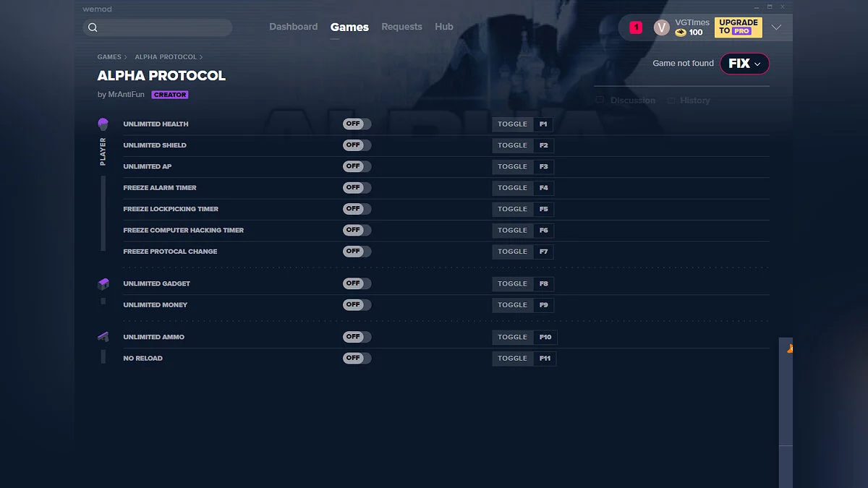Image resolution: width=868 pixels, height=488 pixels.
Task: Click the VGTimes username
Action: pos(692,23)
